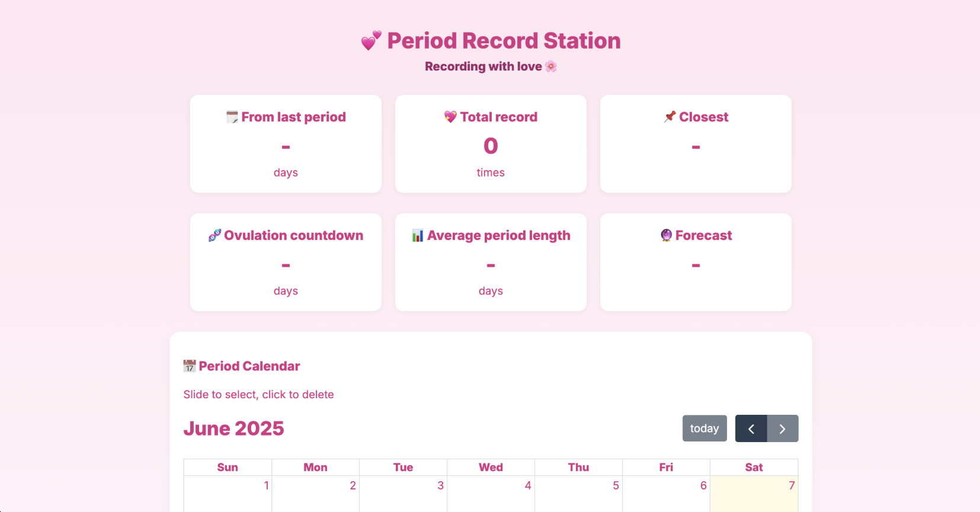This screenshot has width=980, height=512.
Task: Click the Sun weekday column header
Action: [x=228, y=467]
